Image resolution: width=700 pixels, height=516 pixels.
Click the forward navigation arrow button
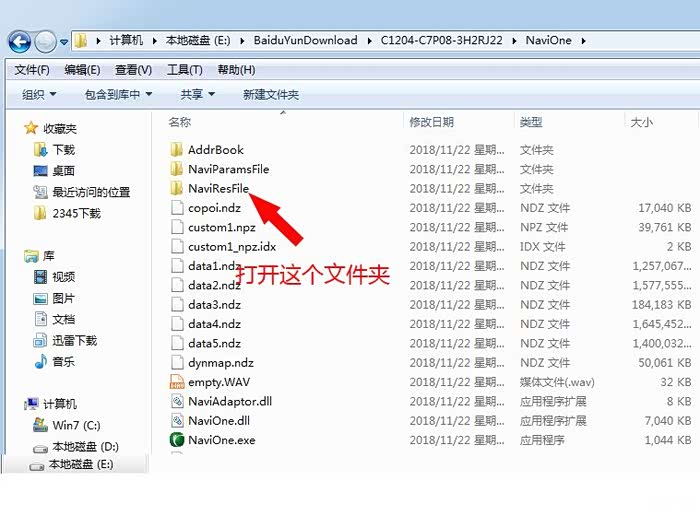pyautogui.click(x=46, y=42)
